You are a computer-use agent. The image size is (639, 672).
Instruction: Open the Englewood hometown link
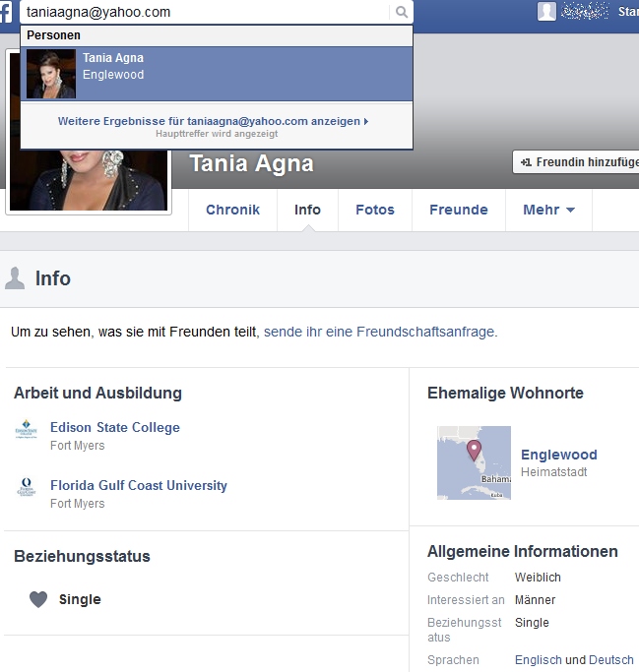[559, 455]
